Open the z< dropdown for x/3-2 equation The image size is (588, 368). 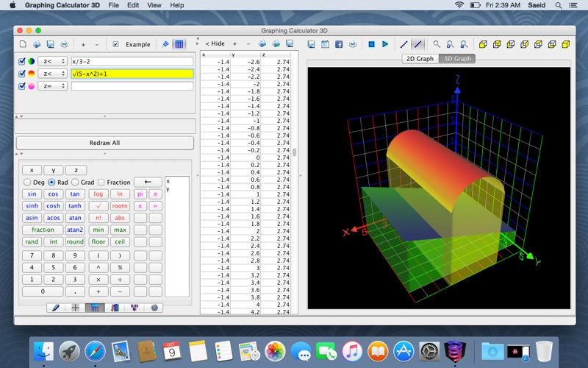(53, 61)
